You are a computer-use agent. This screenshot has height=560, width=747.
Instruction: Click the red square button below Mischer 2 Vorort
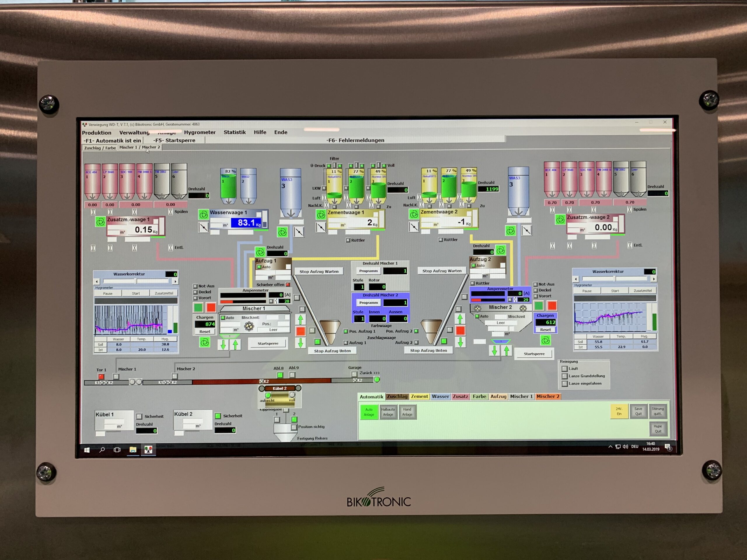click(x=552, y=306)
